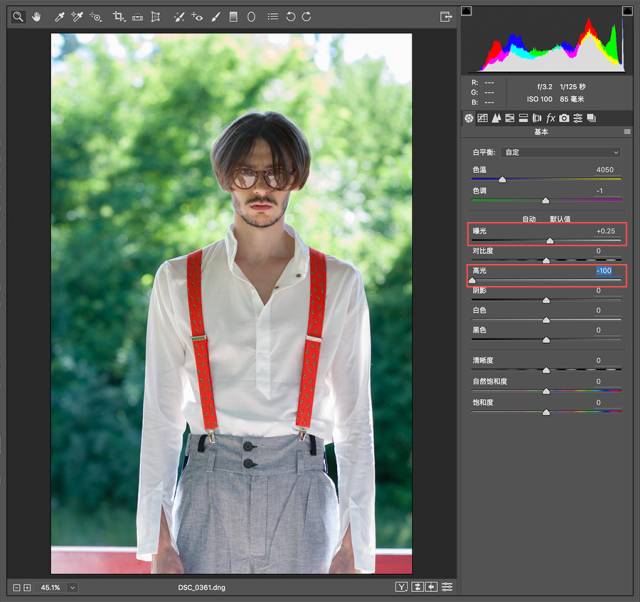Select the Color Sampler tool
The width and height of the screenshot is (640, 602).
pyautogui.click(x=77, y=17)
